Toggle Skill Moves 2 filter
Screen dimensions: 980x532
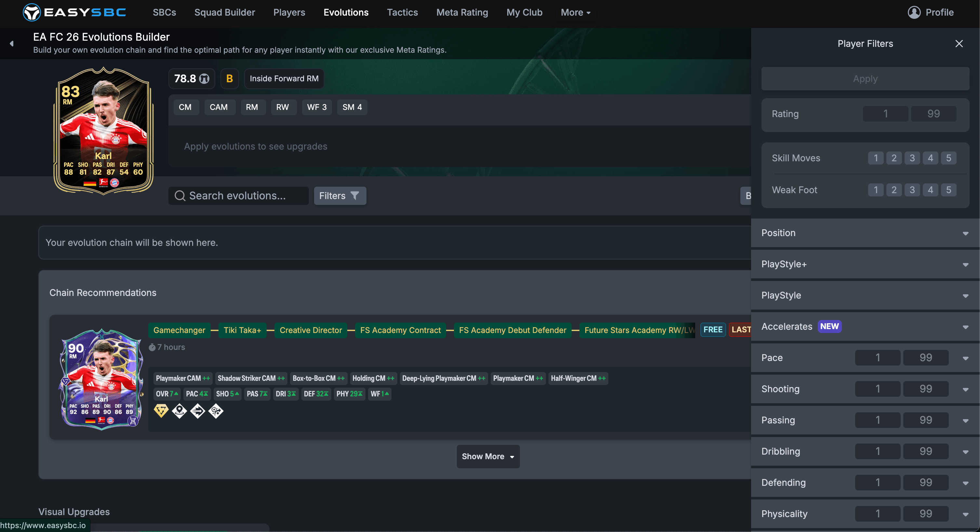coord(894,158)
